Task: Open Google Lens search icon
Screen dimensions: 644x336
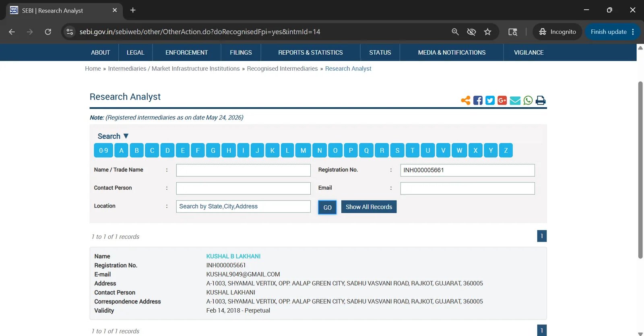Action: pos(513,32)
